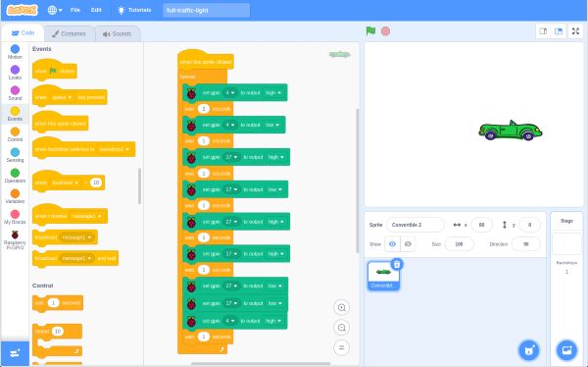Open the Edit menu
Screen dimensions: 588x367
pos(96,10)
